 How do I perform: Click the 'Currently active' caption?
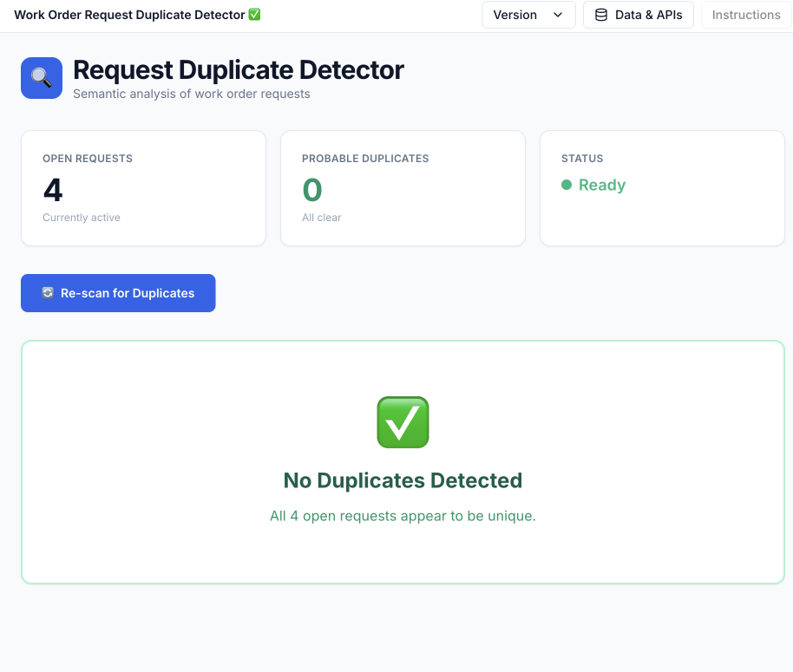(x=82, y=218)
